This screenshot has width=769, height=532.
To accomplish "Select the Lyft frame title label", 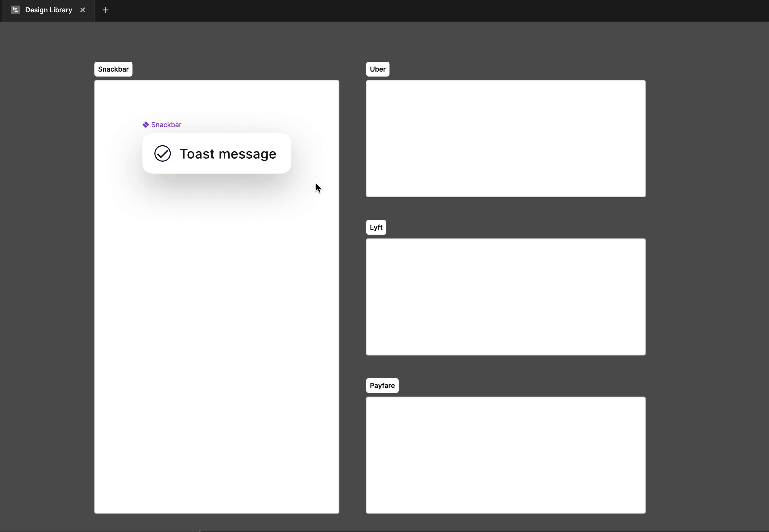I will 376,227.
